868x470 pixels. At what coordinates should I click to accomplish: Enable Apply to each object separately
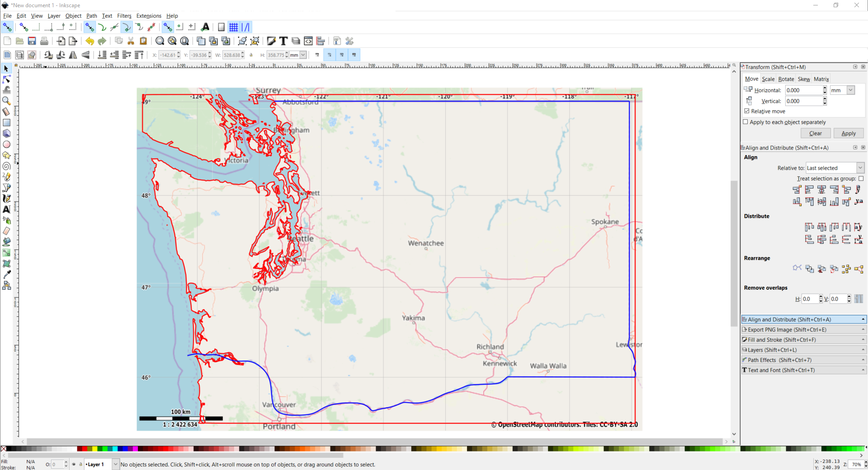tap(745, 122)
